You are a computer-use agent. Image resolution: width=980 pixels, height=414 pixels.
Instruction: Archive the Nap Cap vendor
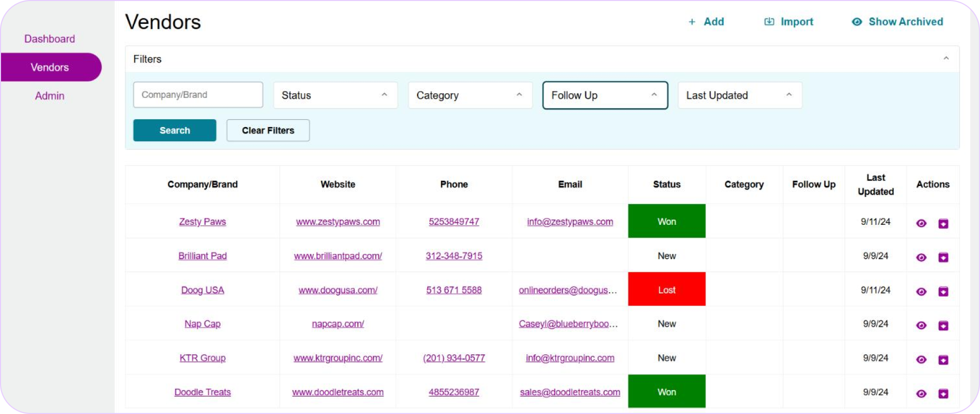(x=943, y=325)
